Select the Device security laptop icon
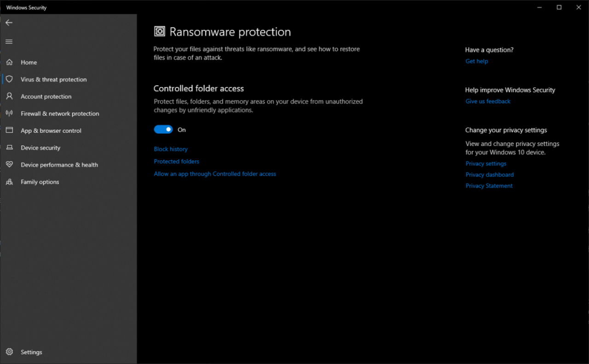Screen dimensions: 589x364 click(9, 147)
